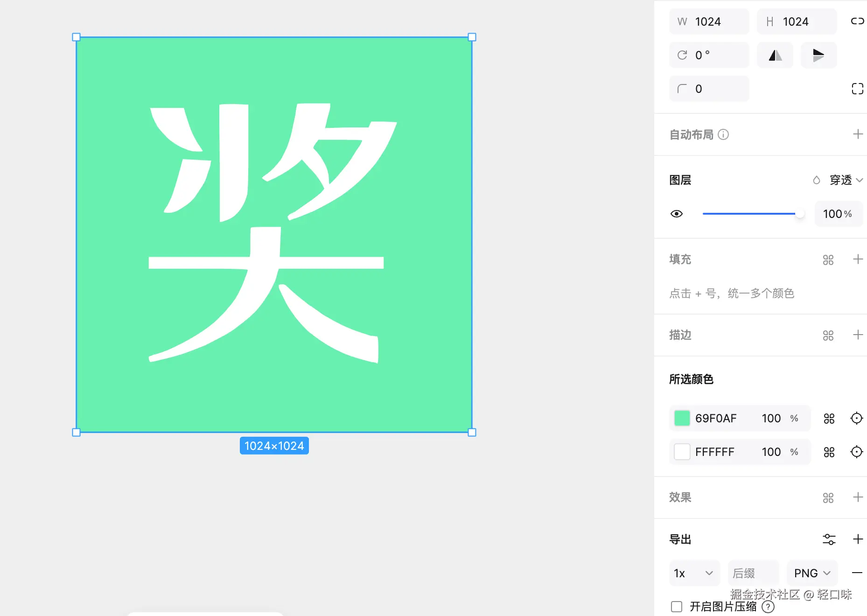Click the opacity value of color 69F0AF
Viewport: 867px width, 616px height.
(771, 418)
